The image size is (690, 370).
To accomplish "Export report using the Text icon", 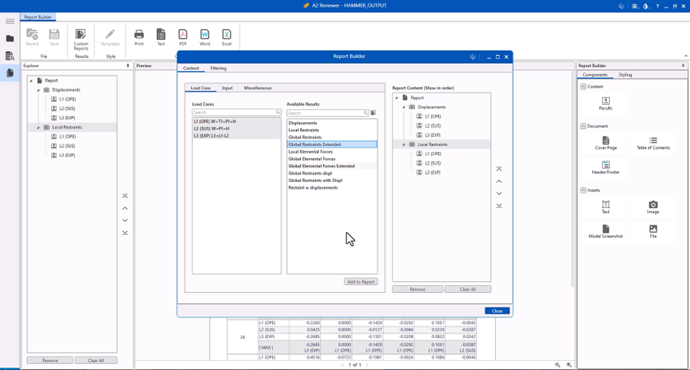I will click(161, 37).
